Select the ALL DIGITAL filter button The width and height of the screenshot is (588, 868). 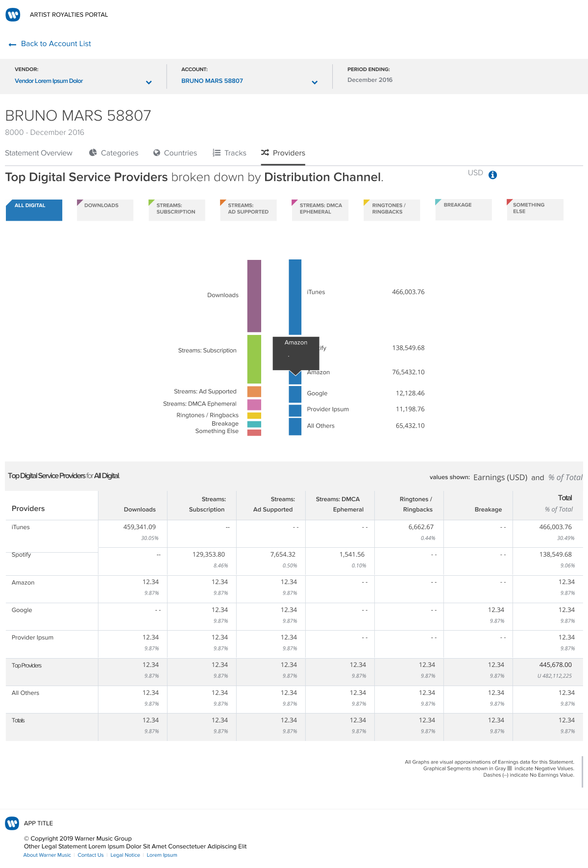[x=34, y=210]
